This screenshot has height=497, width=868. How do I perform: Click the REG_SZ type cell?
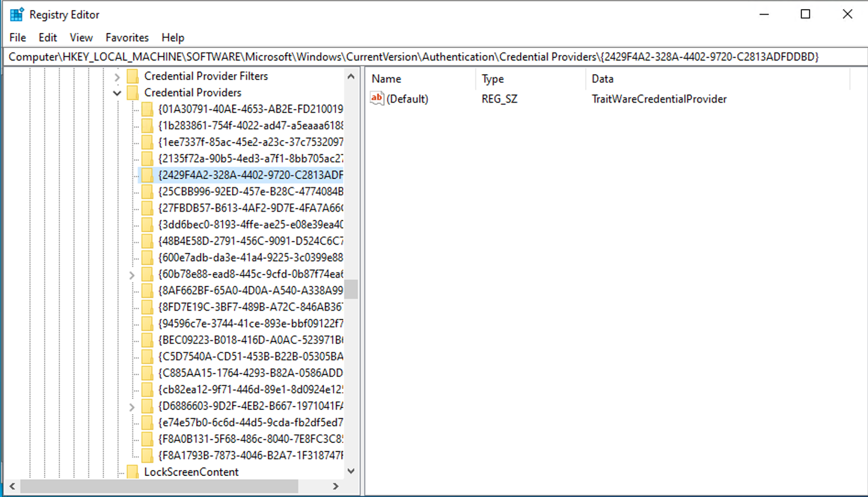500,99
